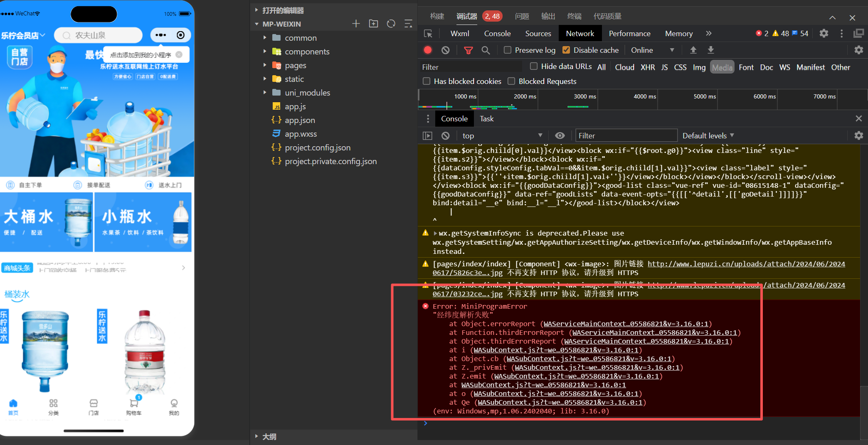Open errorReport WAServiceMainContext source link
Viewport: 868px width, 445px height.
626,324
